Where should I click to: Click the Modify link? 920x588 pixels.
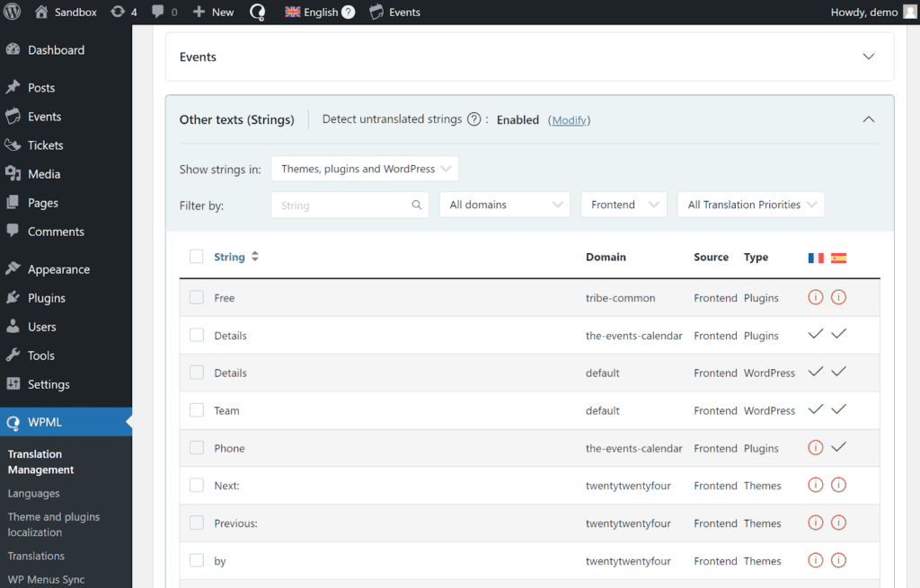click(x=569, y=120)
